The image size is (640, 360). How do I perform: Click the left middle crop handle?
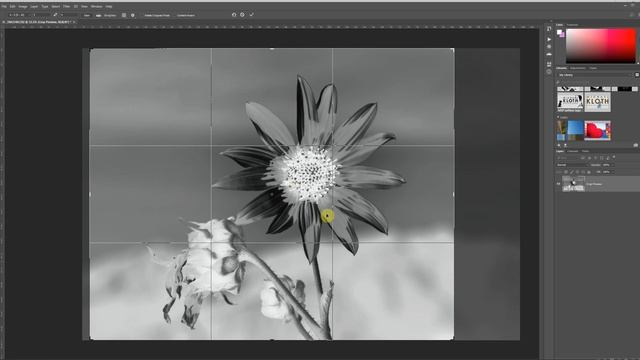coord(90,194)
